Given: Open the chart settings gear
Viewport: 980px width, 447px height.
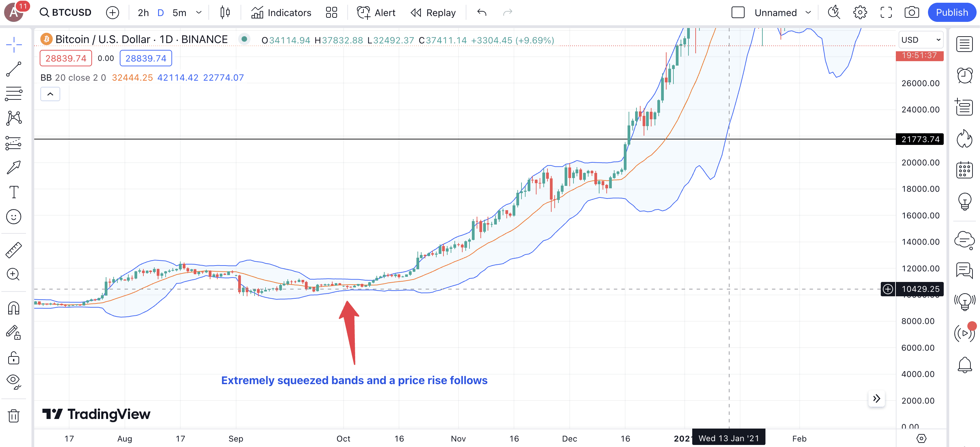Looking at the screenshot, I should point(860,13).
